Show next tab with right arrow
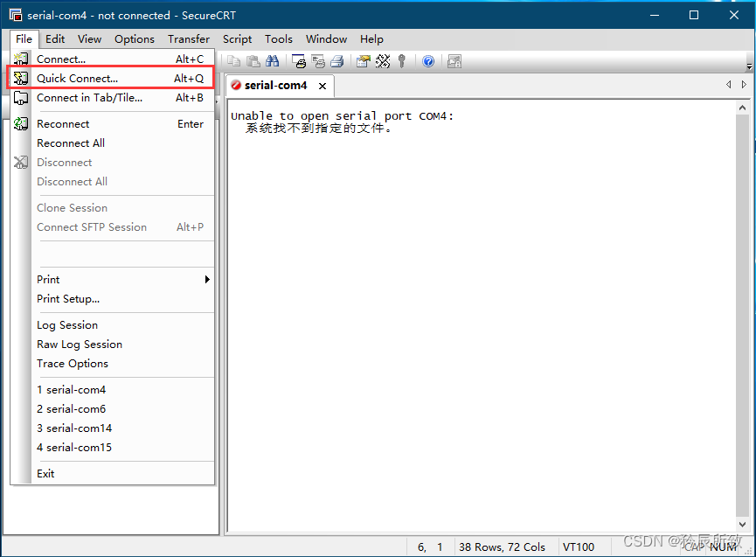The image size is (756, 557). click(x=744, y=85)
